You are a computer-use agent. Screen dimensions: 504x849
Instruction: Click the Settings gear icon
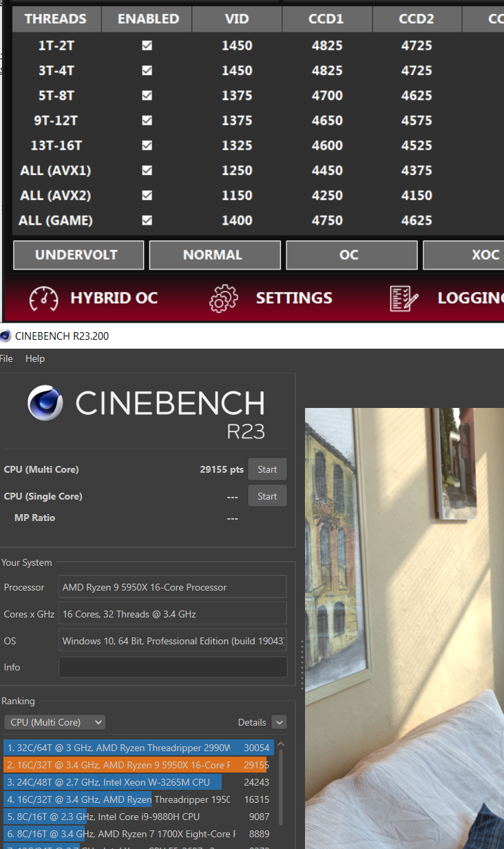coord(223,298)
